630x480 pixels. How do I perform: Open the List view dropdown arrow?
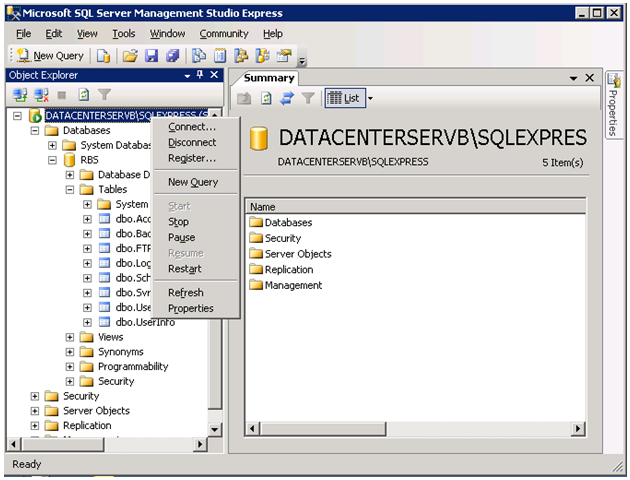click(x=370, y=98)
